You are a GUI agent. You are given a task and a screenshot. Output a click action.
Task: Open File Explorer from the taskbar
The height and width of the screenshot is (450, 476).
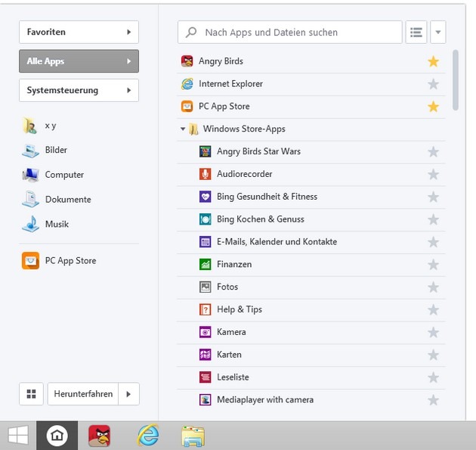click(x=193, y=436)
